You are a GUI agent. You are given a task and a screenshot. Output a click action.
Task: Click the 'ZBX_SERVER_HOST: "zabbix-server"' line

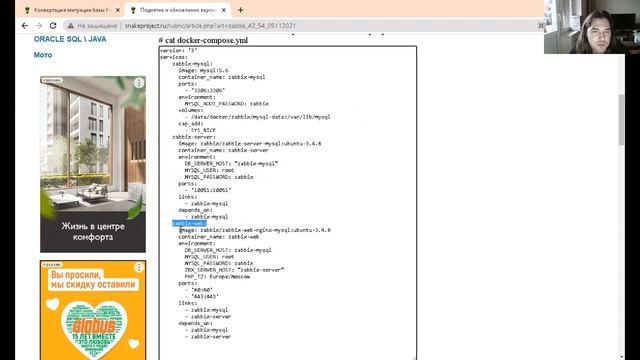click(x=234, y=270)
